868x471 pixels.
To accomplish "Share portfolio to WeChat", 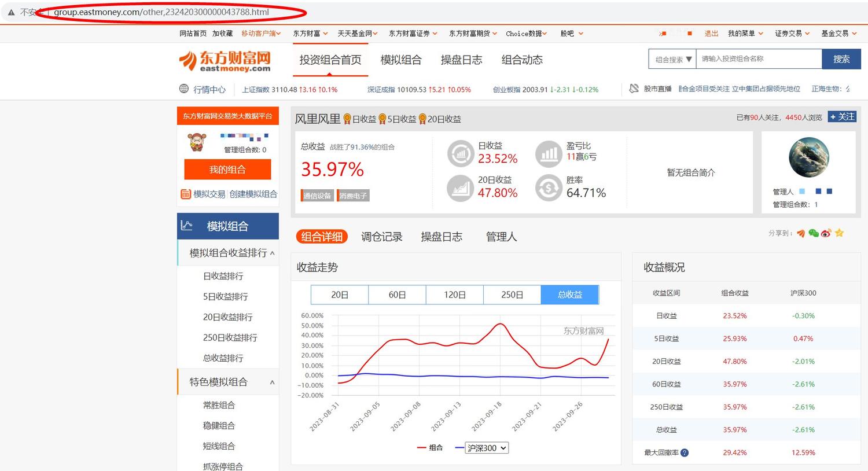I will click(814, 233).
